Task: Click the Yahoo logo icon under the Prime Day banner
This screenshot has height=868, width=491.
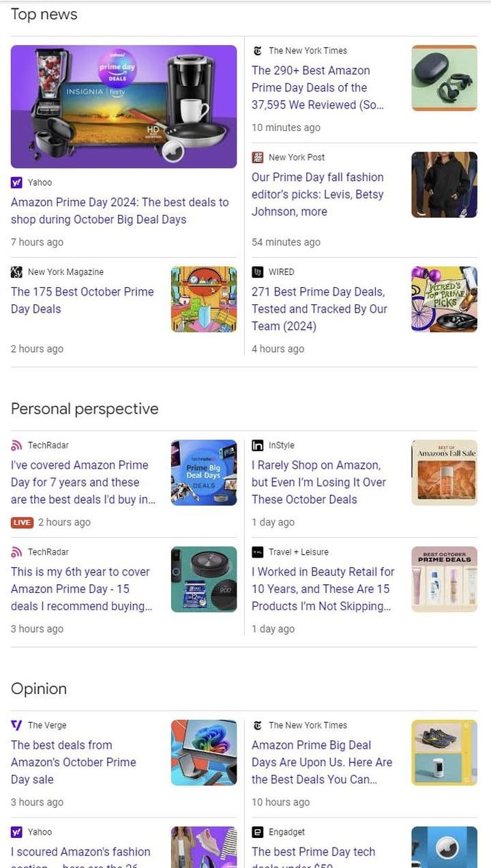Action: pyautogui.click(x=16, y=182)
